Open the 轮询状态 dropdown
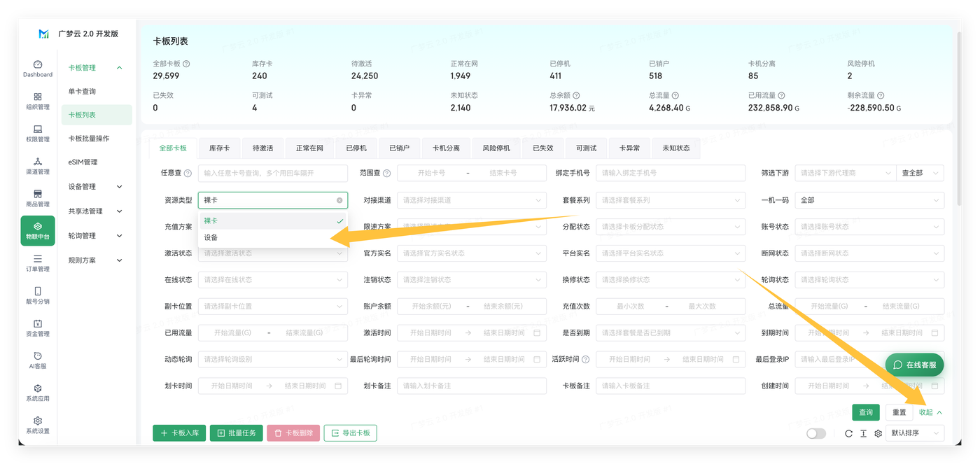Screen dimensions: 980x464 [x=869, y=280]
